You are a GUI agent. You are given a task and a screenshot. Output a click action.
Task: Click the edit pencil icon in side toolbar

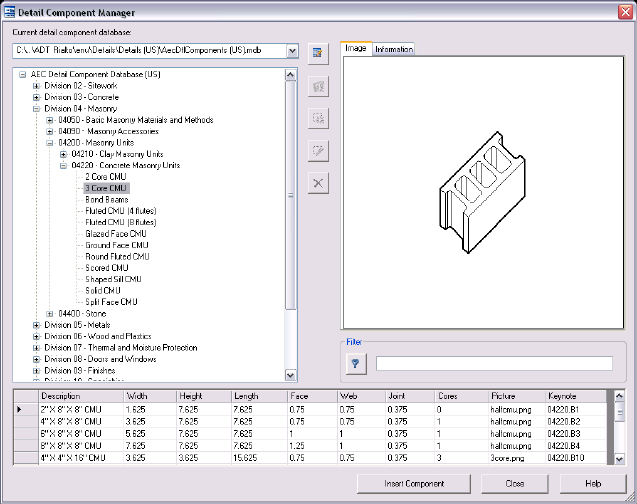click(x=318, y=150)
